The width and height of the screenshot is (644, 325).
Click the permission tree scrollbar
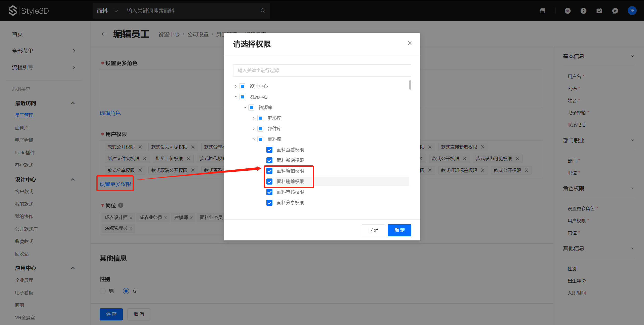tap(410, 85)
